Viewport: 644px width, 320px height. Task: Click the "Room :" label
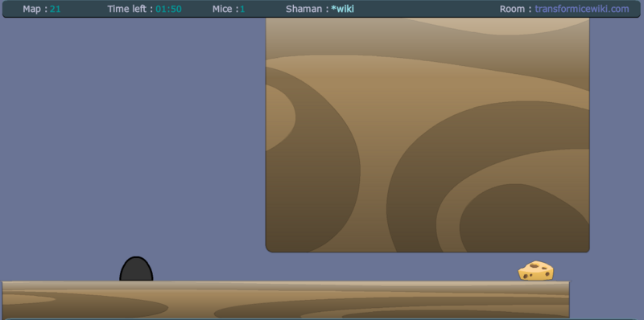tap(516, 9)
